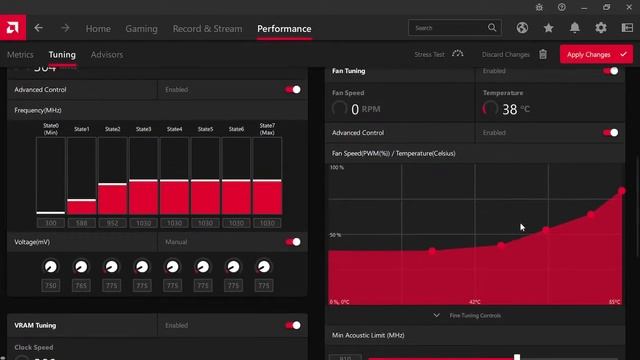Toggle the sidebar panel icon

pyautogui.click(x=627, y=28)
